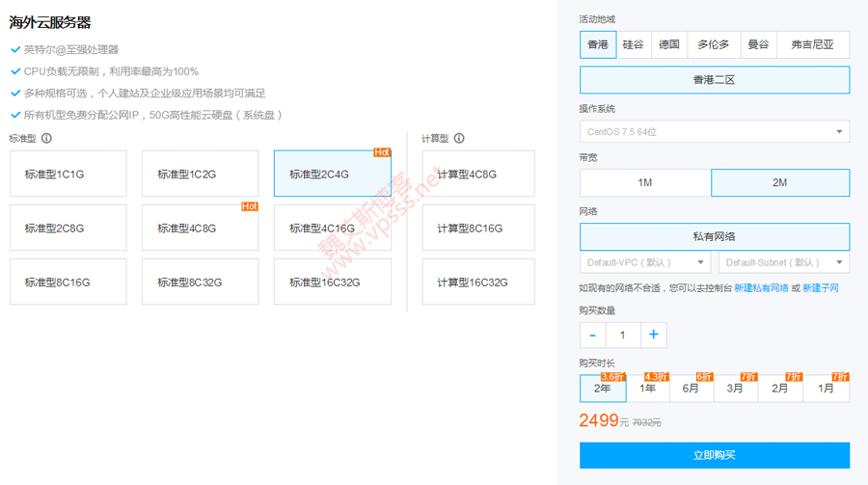Image resolution: width=868 pixels, height=485 pixels.
Task: Click the 立即购买 buy now button
Action: pos(714,455)
